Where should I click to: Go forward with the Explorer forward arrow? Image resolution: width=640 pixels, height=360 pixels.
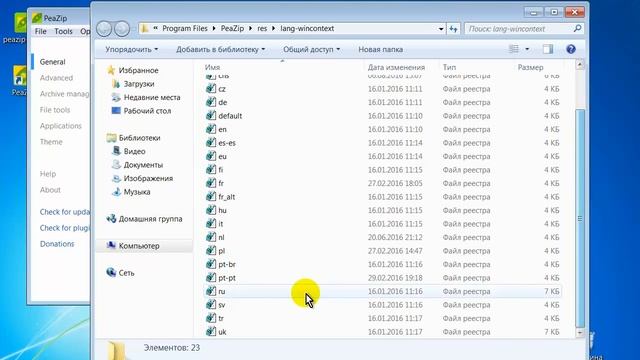[x=122, y=29]
